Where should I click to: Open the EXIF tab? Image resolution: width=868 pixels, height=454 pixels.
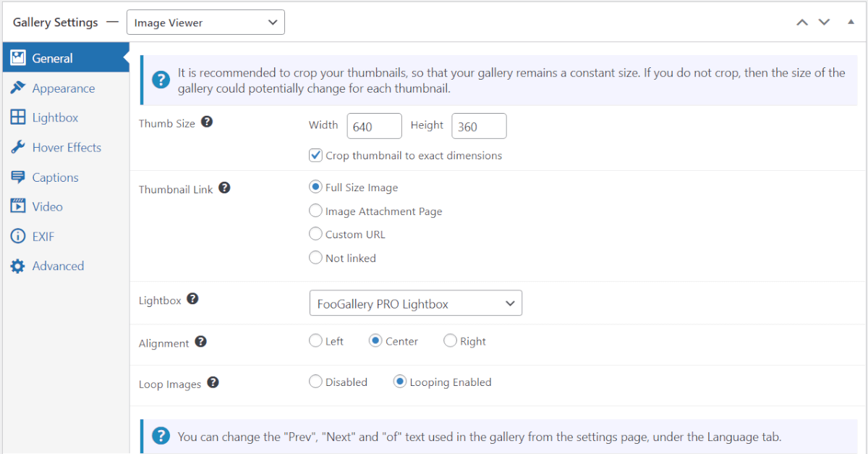(66, 236)
